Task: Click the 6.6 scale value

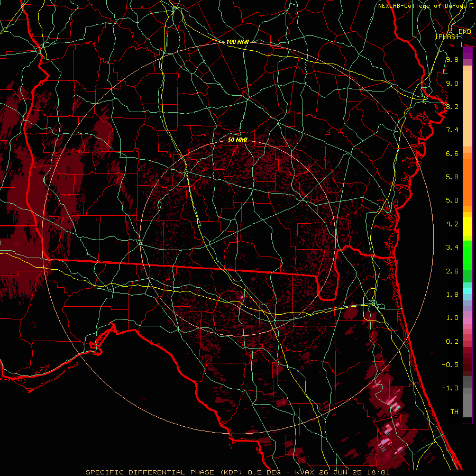Action: point(452,153)
